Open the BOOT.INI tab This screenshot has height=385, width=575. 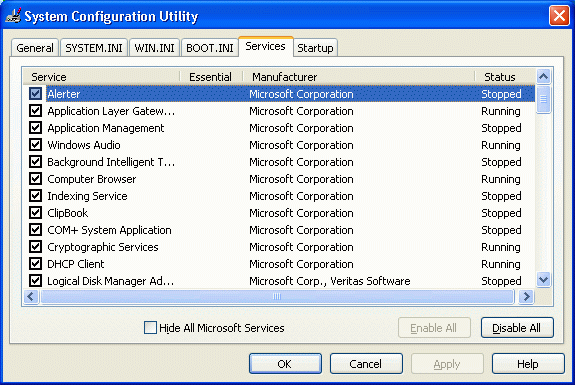coord(210,48)
